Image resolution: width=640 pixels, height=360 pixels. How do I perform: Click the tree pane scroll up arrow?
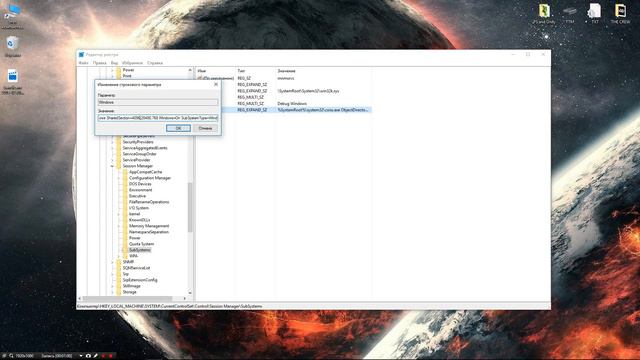click(x=190, y=70)
